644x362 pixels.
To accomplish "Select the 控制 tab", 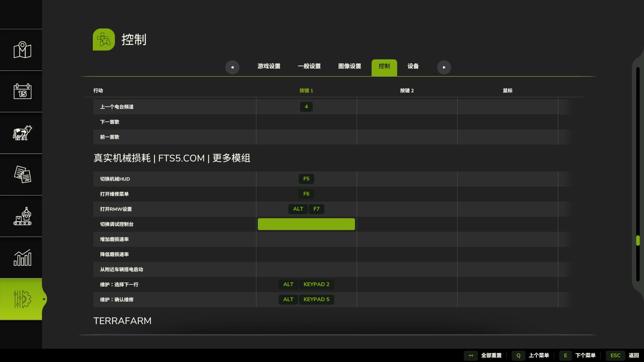I will 384,68.
